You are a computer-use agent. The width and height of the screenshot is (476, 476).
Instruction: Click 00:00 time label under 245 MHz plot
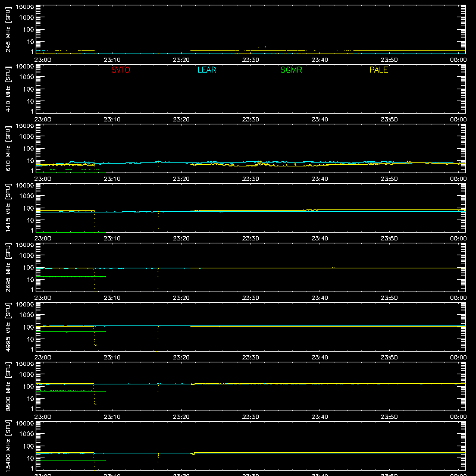tap(458, 60)
